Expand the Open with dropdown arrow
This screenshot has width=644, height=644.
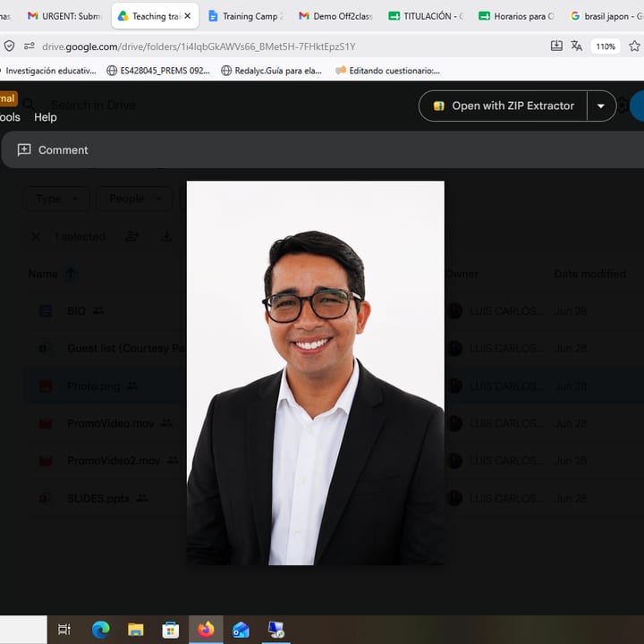click(601, 106)
